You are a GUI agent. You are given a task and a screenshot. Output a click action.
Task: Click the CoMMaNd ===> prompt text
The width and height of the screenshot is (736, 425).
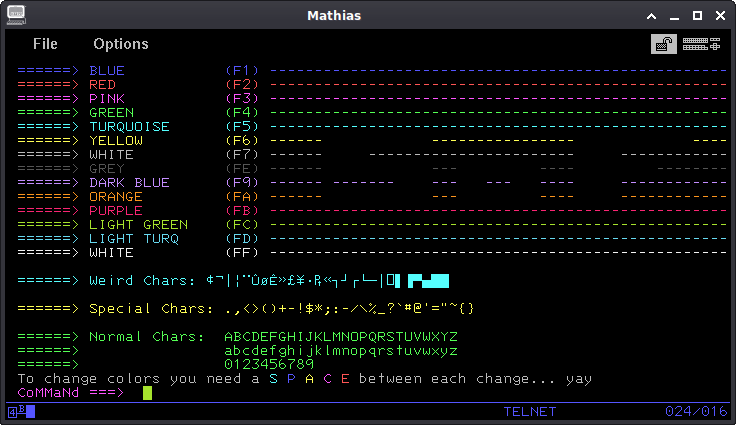(x=71, y=393)
